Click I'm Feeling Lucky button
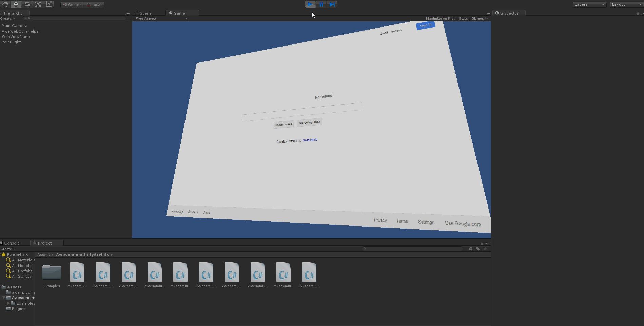This screenshot has width=644, height=326. click(309, 122)
